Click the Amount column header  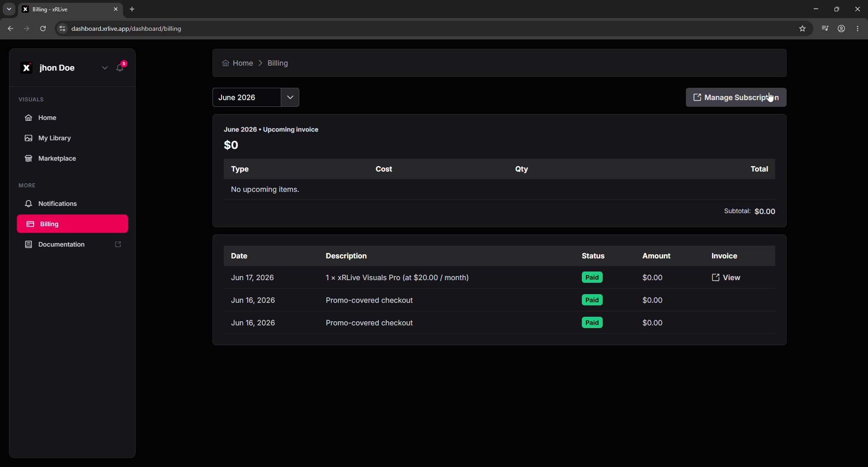pyautogui.click(x=656, y=256)
